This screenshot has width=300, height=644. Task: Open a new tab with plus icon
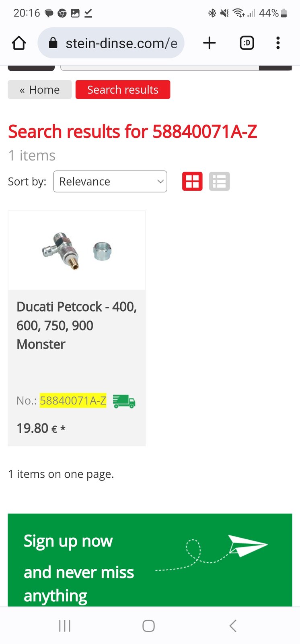pyautogui.click(x=209, y=43)
